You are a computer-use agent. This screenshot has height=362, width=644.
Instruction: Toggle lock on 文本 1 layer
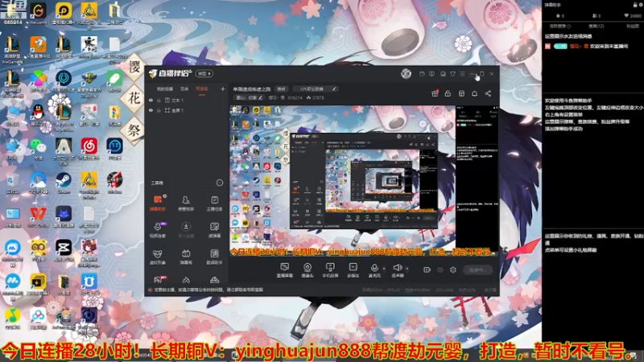(159, 100)
